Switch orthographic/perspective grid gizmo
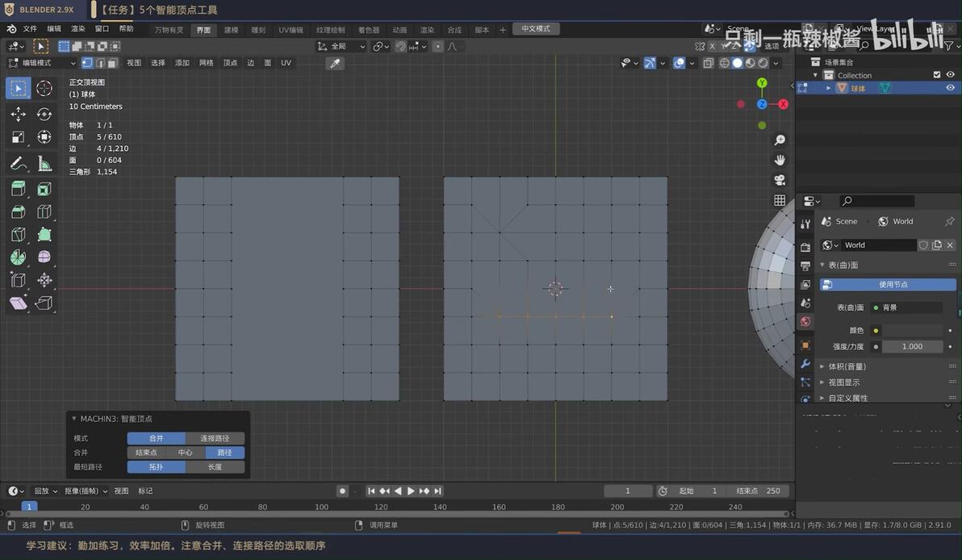Viewport: 962px width, 560px height. (x=779, y=200)
